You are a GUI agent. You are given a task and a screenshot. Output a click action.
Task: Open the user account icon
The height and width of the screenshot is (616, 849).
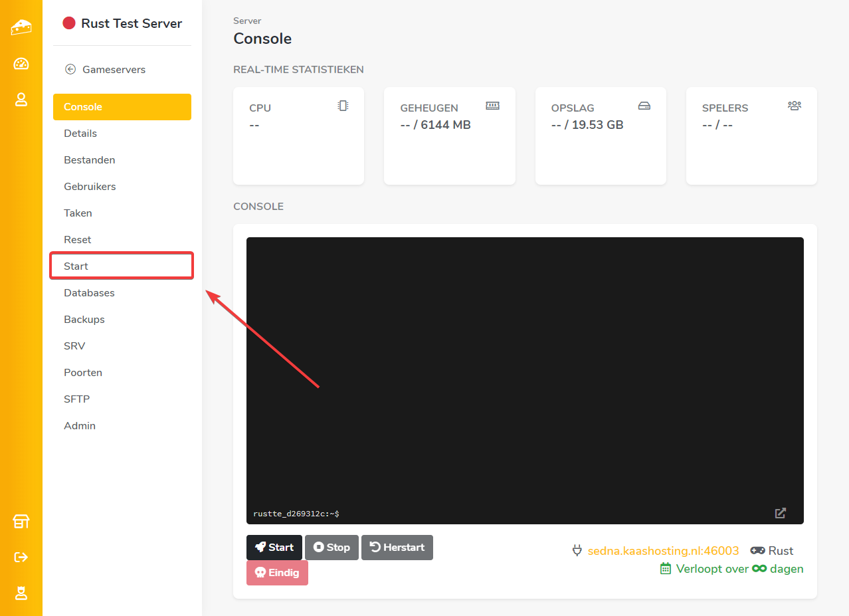21,100
